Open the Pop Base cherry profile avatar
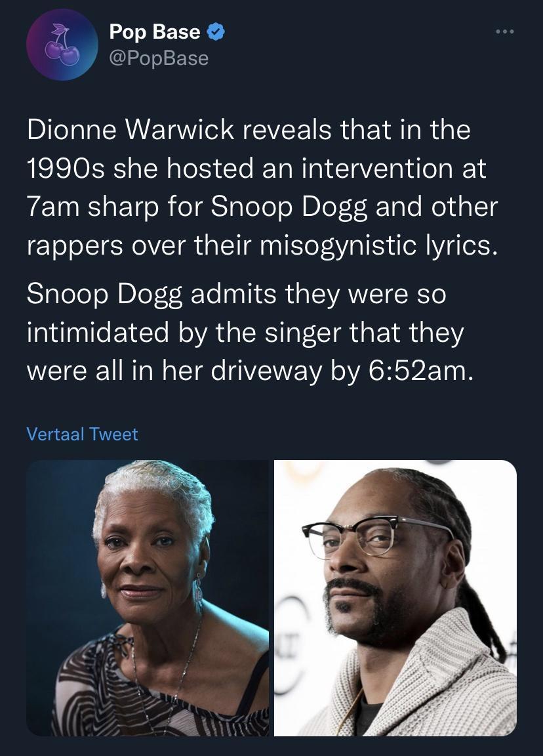Image resolution: width=543 pixels, height=756 pixels. (62, 45)
